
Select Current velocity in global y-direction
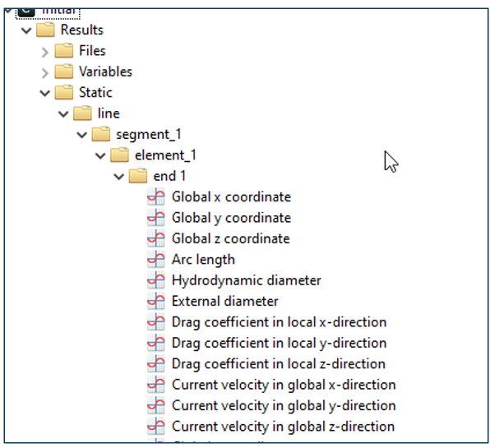(284, 405)
